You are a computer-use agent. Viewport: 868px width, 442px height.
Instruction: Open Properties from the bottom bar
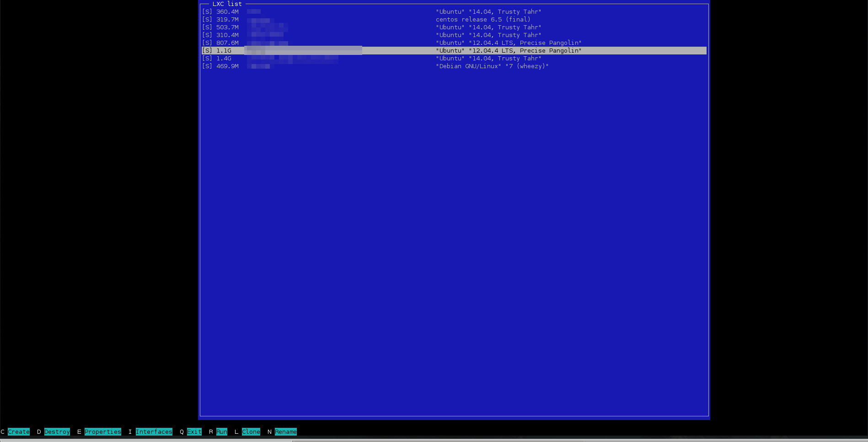pyautogui.click(x=103, y=431)
